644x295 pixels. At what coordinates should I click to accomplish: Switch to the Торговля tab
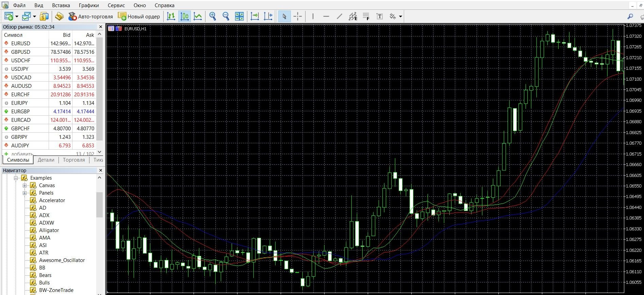pyautogui.click(x=74, y=160)
